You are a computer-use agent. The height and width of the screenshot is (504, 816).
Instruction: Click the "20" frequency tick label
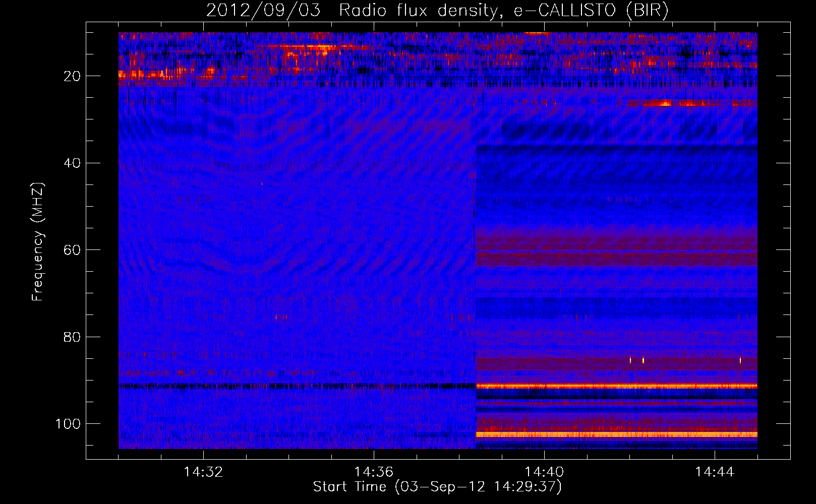73,77
